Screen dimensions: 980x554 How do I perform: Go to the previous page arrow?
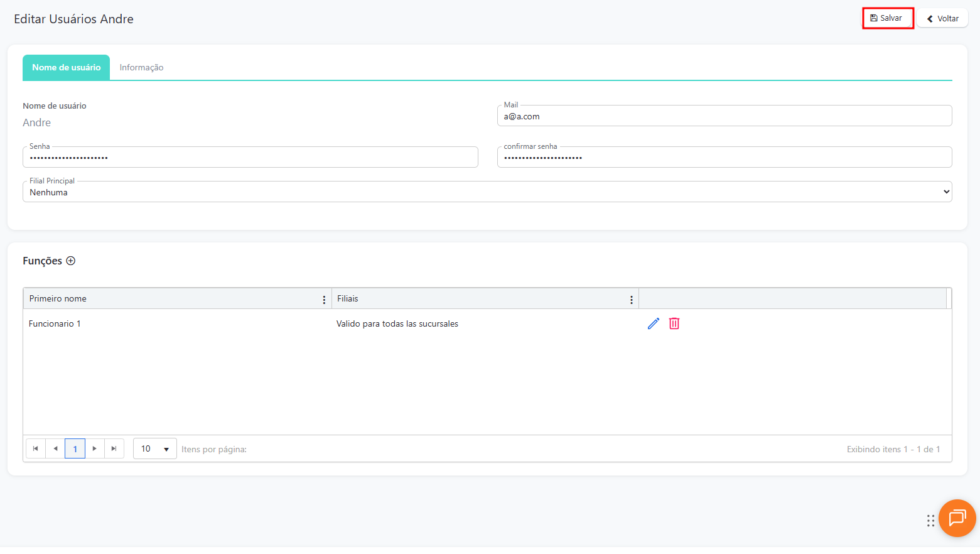point(55,448)
